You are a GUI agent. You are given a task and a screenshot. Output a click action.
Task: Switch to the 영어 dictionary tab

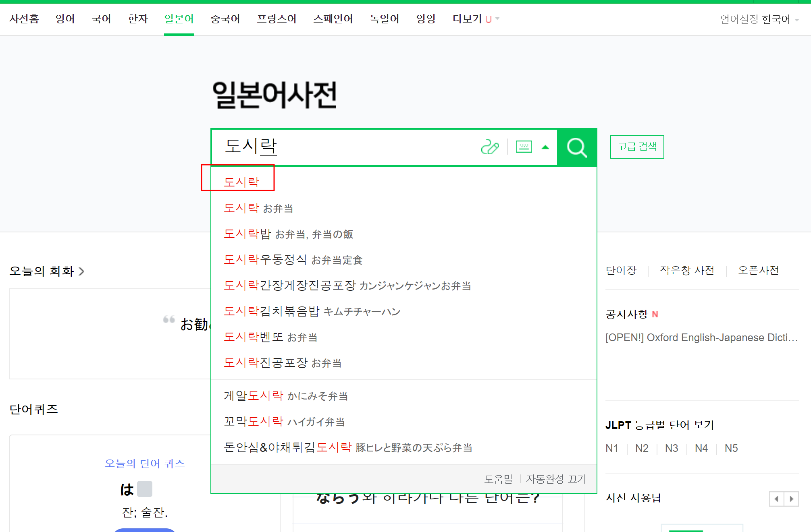coord(65,19)
